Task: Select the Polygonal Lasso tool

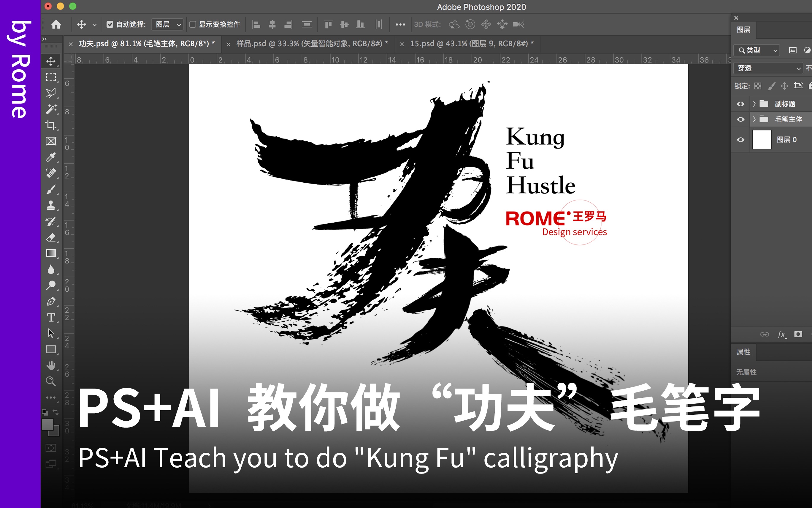Action: 51,93
